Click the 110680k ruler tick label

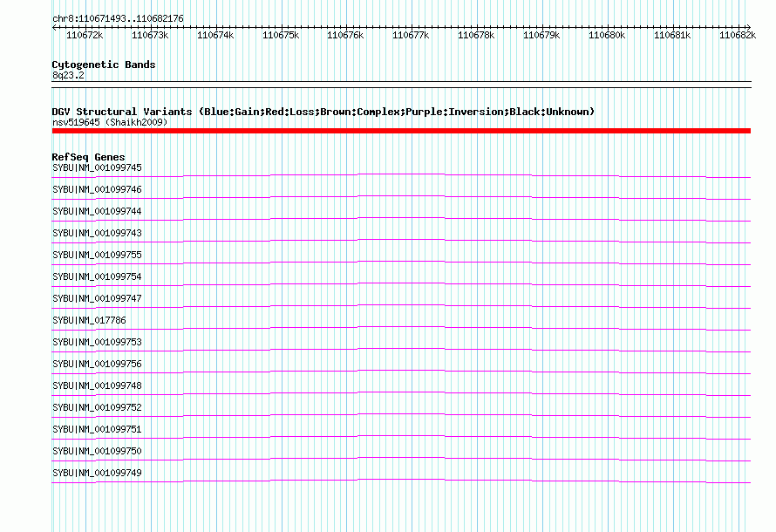(x=607, y=35)
